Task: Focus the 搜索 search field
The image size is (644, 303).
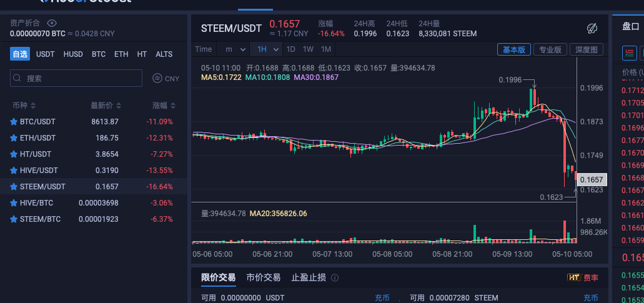Action: click(x=76, y=78)
